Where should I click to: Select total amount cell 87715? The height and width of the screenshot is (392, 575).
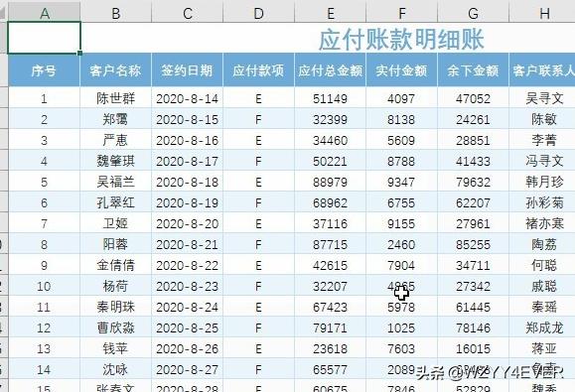point(330,244)
